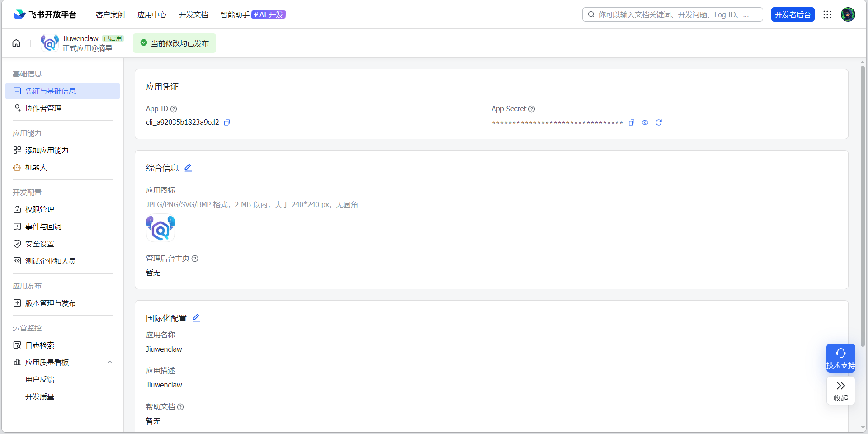
Task: Open 测试企业和人员 page
Action: click(x=62, y=261)
